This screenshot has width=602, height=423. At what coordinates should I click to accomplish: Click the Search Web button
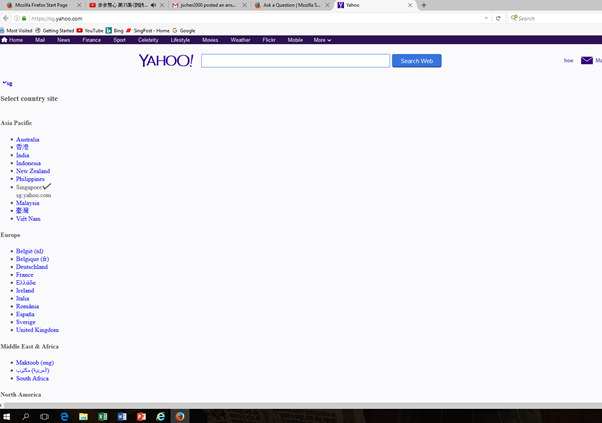[x=417, y=61]
